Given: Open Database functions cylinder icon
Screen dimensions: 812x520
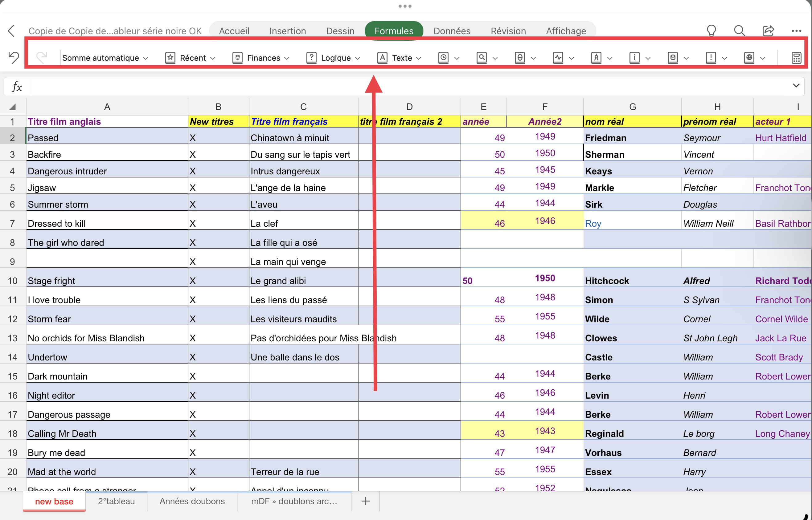Looking at the screenshot, I should pyautogui.click(x=678, y=58).
